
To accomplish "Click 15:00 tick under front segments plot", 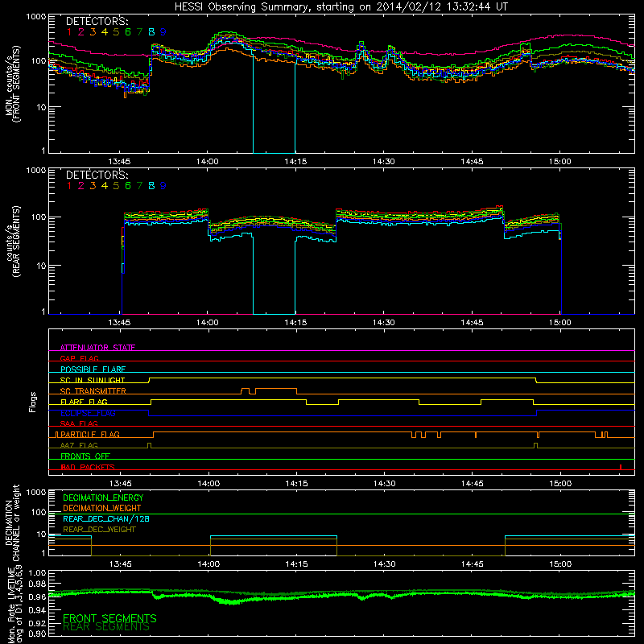I will pyautogui.click(x=559, y=162).
